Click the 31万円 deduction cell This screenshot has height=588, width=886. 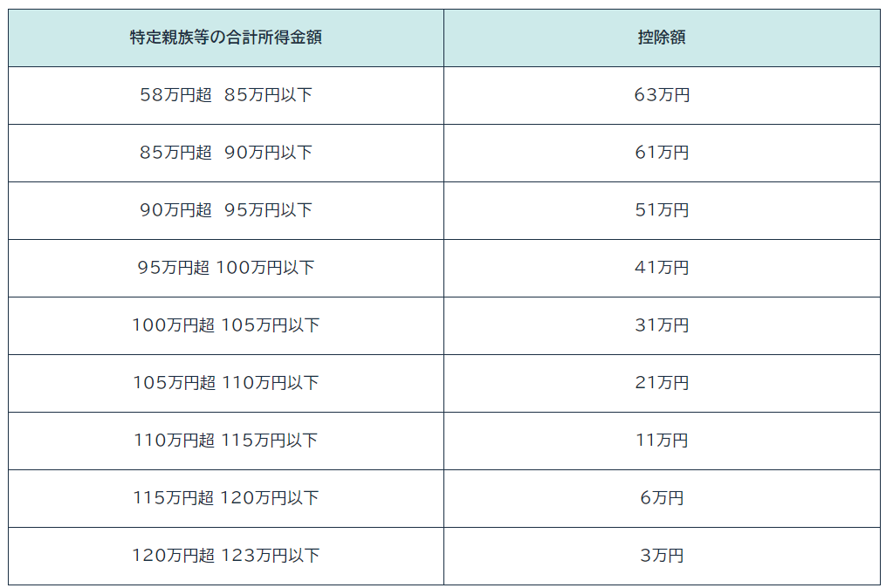coord(662,325)
